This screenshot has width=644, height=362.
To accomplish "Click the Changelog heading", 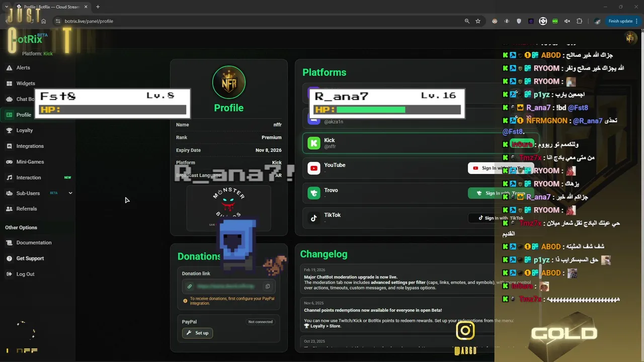I will pyautogui.click(x=324, y=254).
